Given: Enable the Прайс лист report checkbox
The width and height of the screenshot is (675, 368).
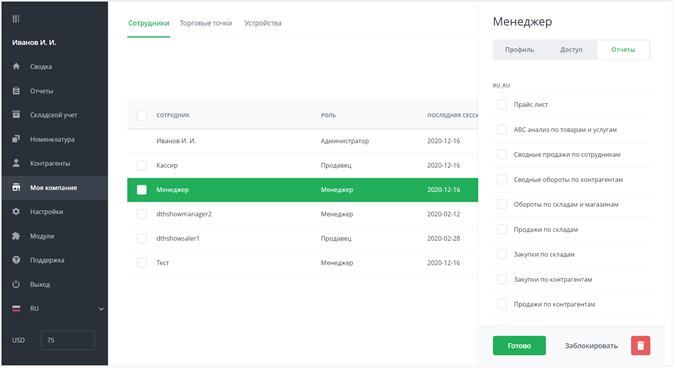Looking at the screenshot, I should click(x=502, y=104).
